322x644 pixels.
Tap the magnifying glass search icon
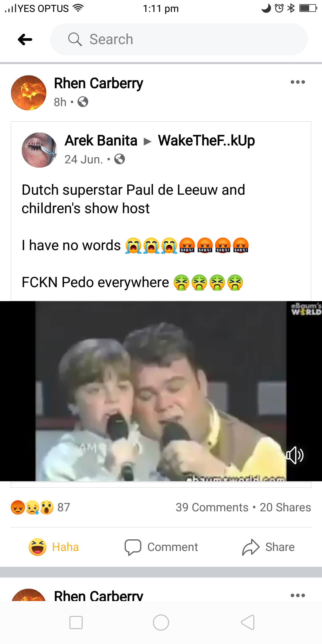pyautogui.click(x=75, y=39)
